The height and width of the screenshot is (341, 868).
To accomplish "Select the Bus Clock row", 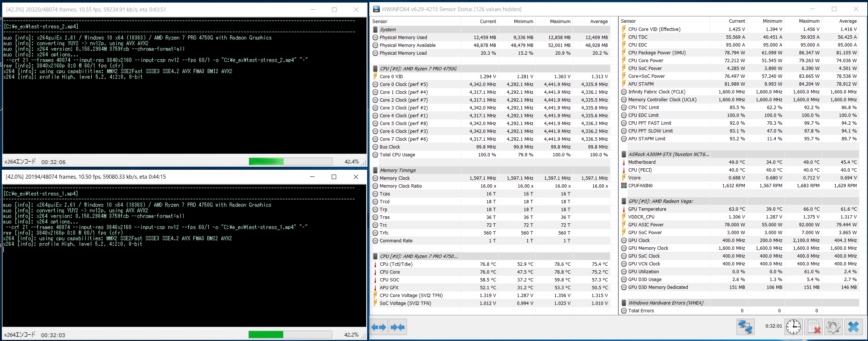I will [491, 147].
